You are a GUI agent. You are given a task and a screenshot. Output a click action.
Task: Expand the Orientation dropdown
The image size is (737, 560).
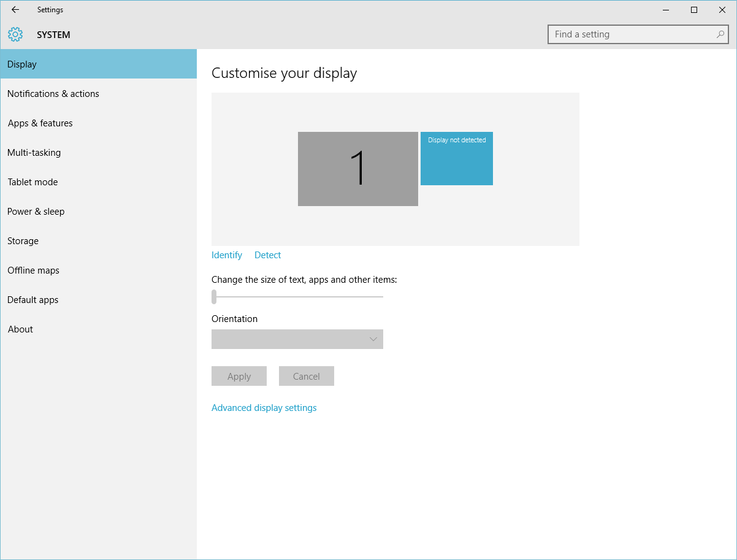297,339
